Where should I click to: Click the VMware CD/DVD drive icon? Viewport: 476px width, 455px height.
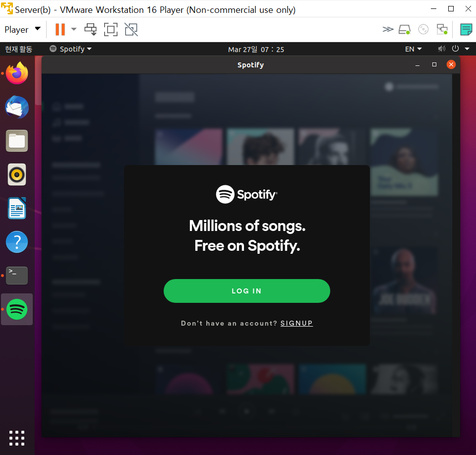tap(423, 29)
